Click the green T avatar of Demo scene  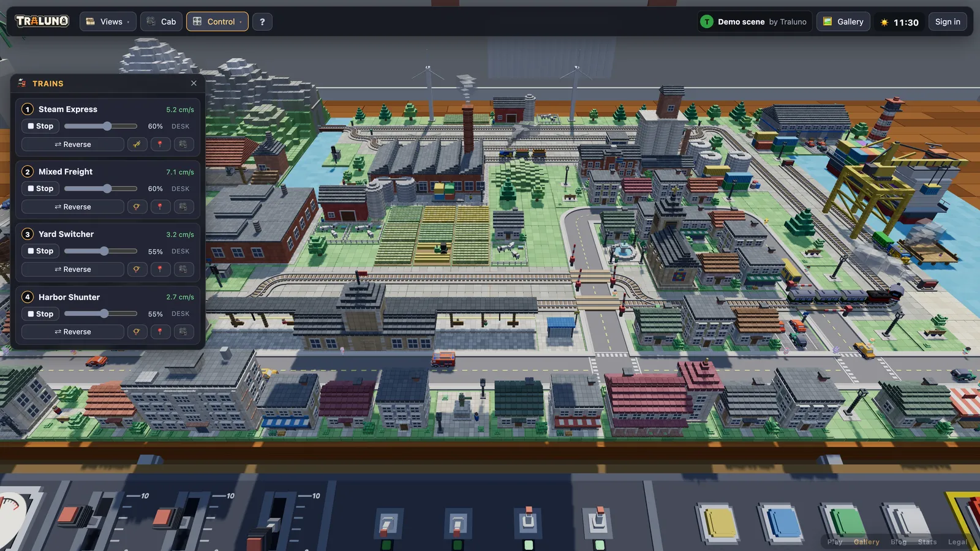pos(707,21)
